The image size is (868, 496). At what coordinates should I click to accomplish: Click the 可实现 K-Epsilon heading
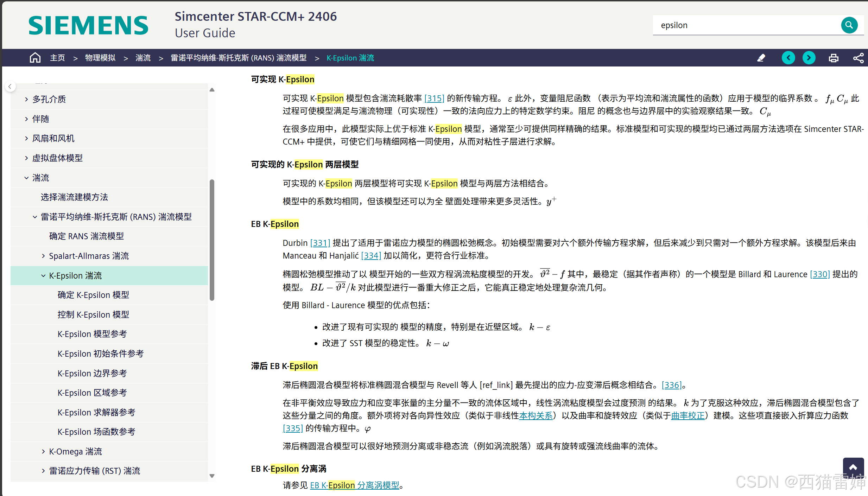(283, 79)
